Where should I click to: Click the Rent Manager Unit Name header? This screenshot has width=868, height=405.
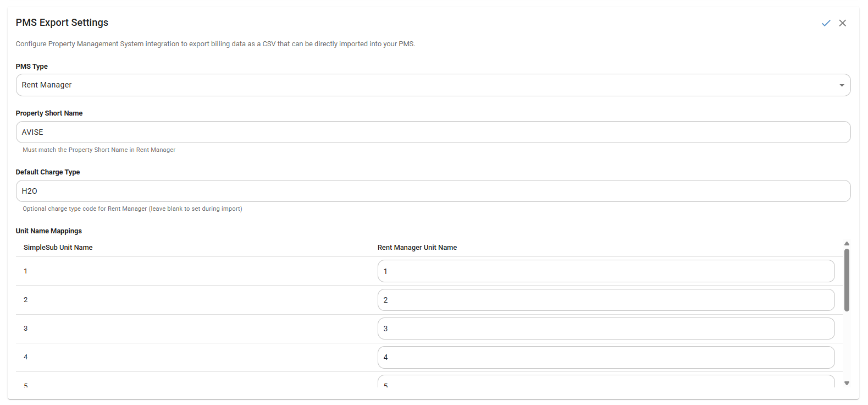417,248
